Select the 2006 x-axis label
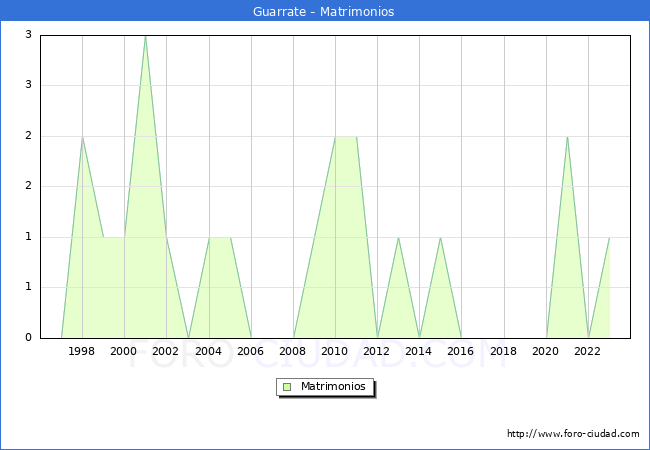This screenshot has width=650, height=450. point(250,351)
